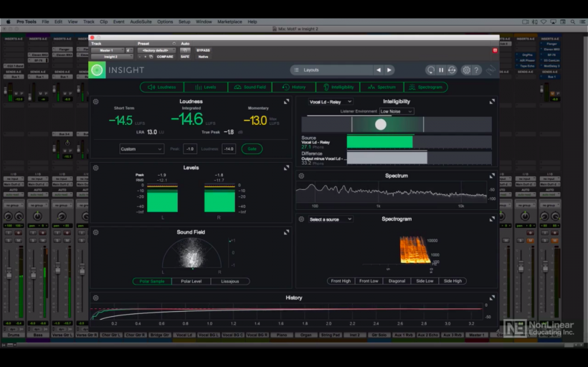Open the Pro Tools AudioSuite menu

click(x=141, y=22)
